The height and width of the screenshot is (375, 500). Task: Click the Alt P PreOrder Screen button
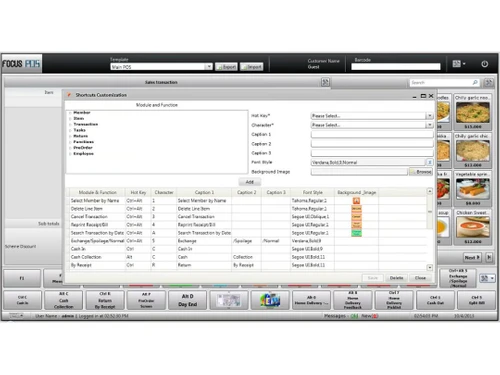pos(146,300)
